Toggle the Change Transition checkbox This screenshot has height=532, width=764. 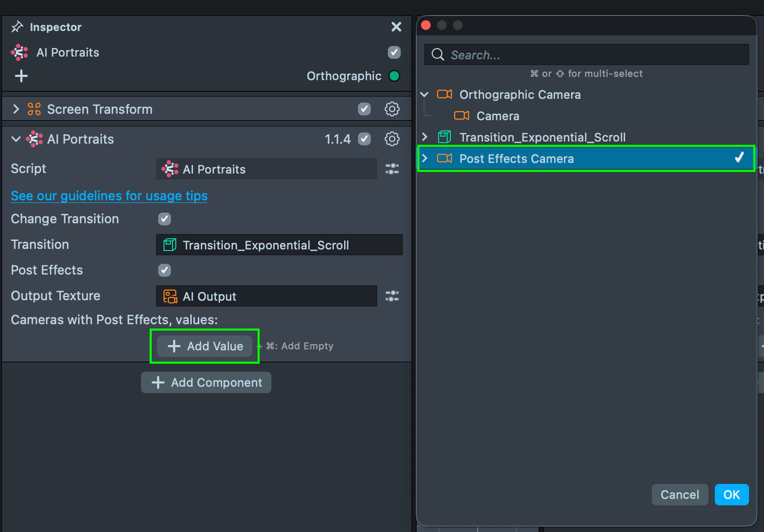(165, 219)
